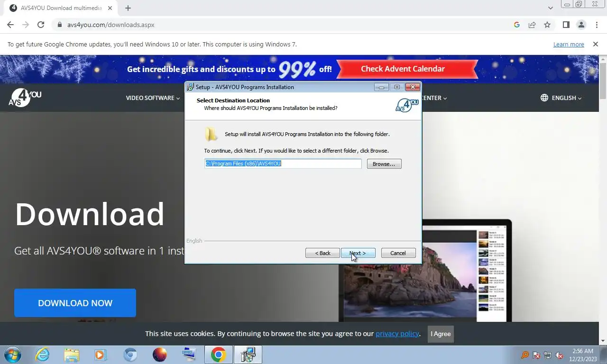This screenshot has width=607, height=364.
Task: Open Windows Media Player from taskbar
Action: click(x=101, y=355)
